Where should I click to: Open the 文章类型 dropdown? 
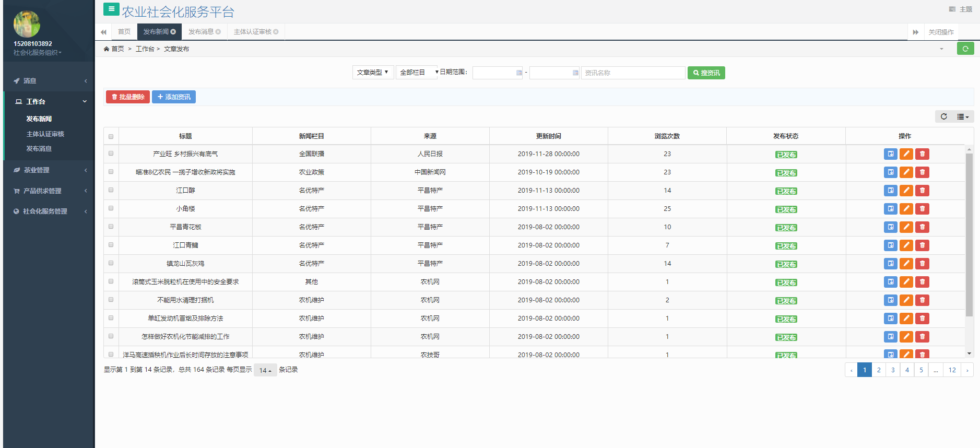pos(373,73)
